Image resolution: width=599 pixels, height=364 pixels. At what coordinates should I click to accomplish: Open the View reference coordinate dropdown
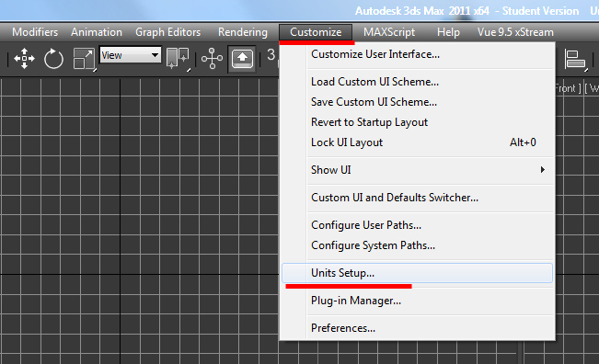[131, 55]
